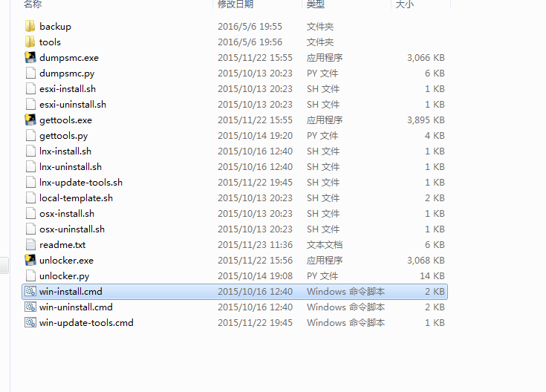Select the gettools.exe application icon
This screenshot has width=546, height=392.
pyautogui.click(x=30, y=120)
